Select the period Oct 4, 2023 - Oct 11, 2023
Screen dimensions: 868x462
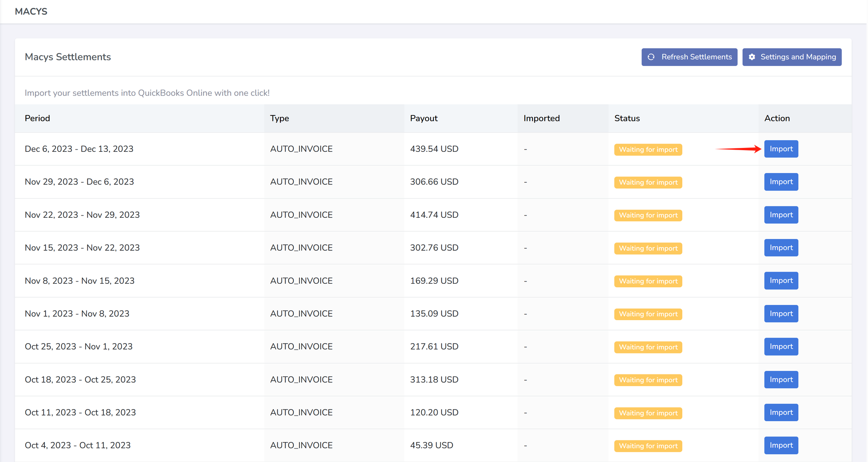[78, 446]
